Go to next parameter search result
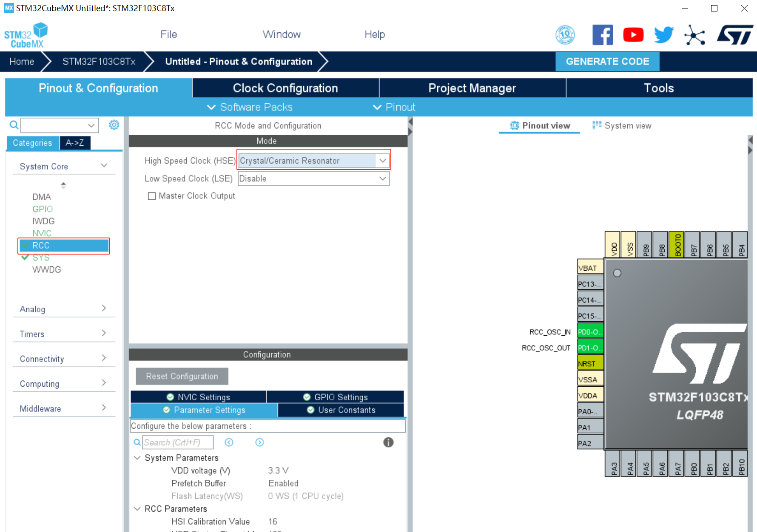 click(259, 442)
